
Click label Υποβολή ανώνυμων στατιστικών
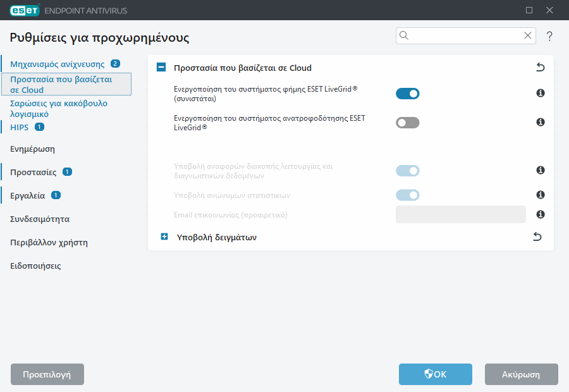(232, 195)
